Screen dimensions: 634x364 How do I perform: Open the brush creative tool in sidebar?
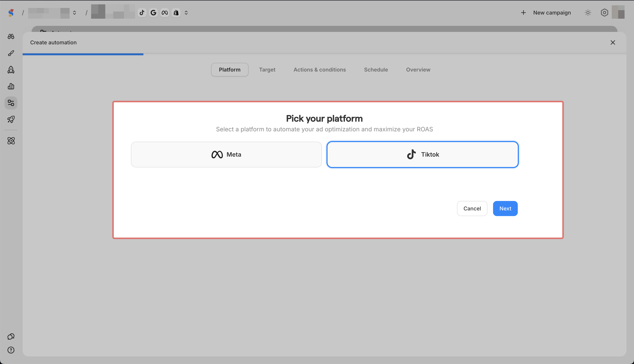point(11,53)
